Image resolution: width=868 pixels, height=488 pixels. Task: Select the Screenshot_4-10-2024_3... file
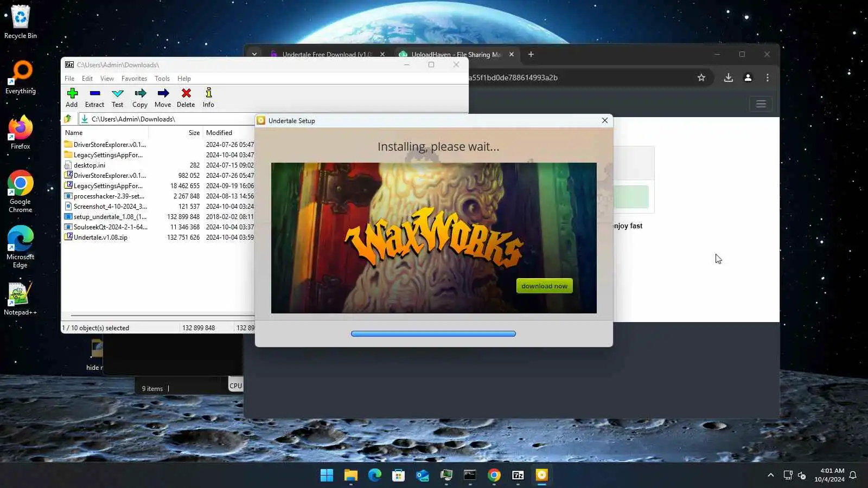coord(158,207)
